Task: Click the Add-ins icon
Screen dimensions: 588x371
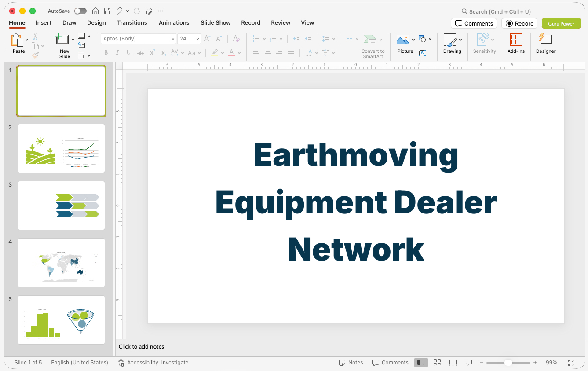Action: click(516, 40)
